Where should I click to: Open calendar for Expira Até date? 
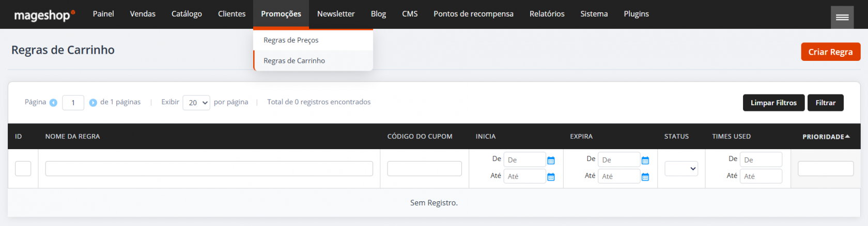645,177
